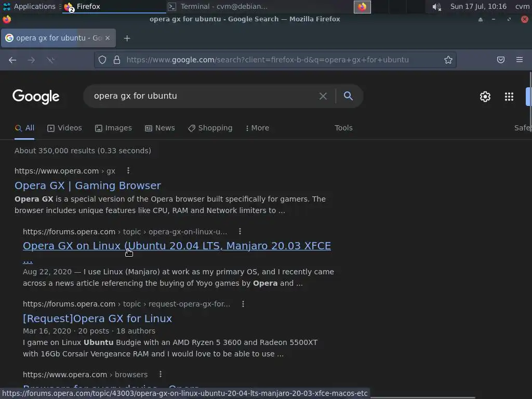532x399 pixels.
Task: Click the Firefox workspace switcher thumbnail
Action: (362, 7)
